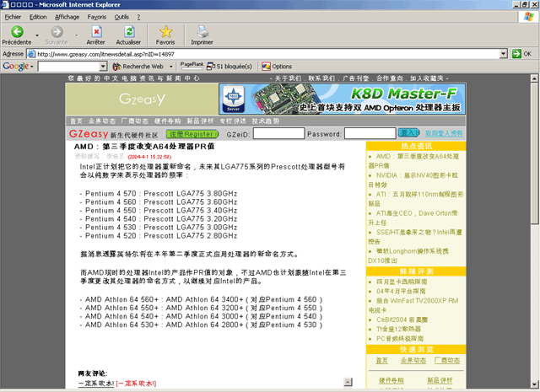Click the Recherche Web search icon
Viewport: 540px width, 392px height.
tap(116, 67)
